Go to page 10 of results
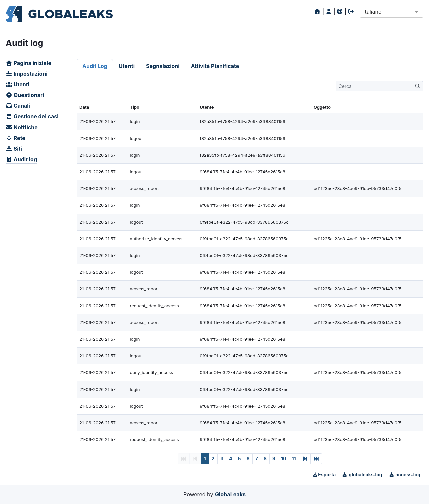 tap(283, 459)
